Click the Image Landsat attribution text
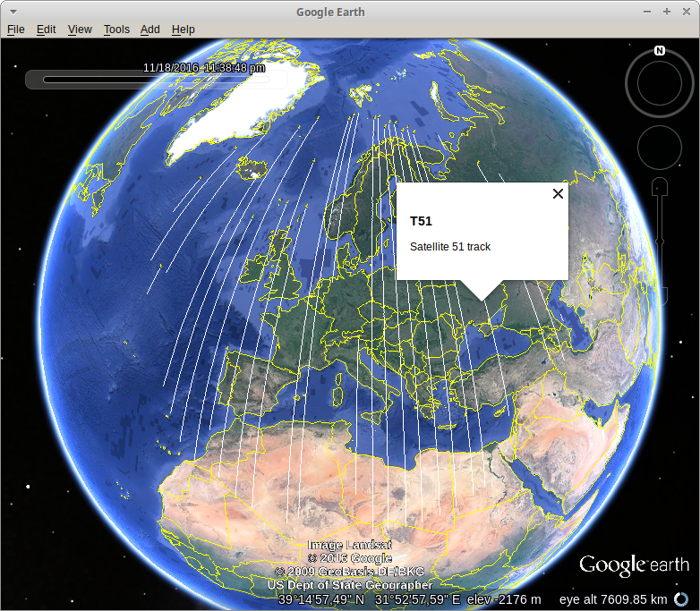This screenshot has width=700, height=611. click(350, 545)
